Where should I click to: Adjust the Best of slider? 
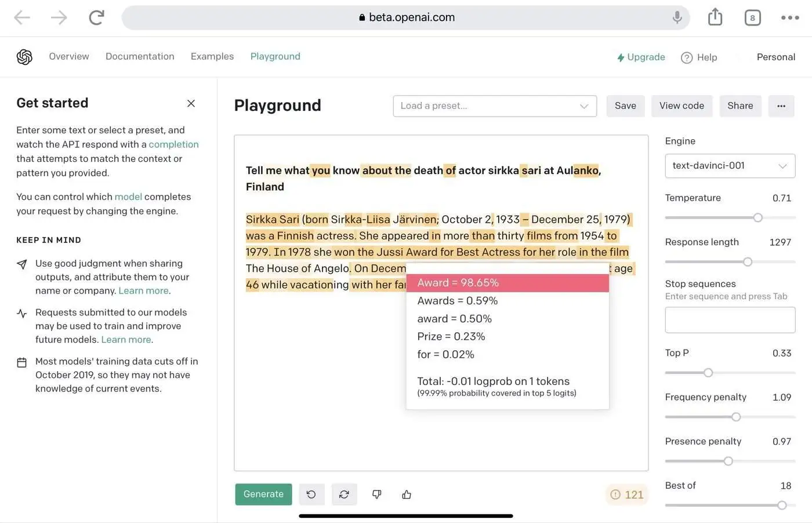tap(782, 505)
